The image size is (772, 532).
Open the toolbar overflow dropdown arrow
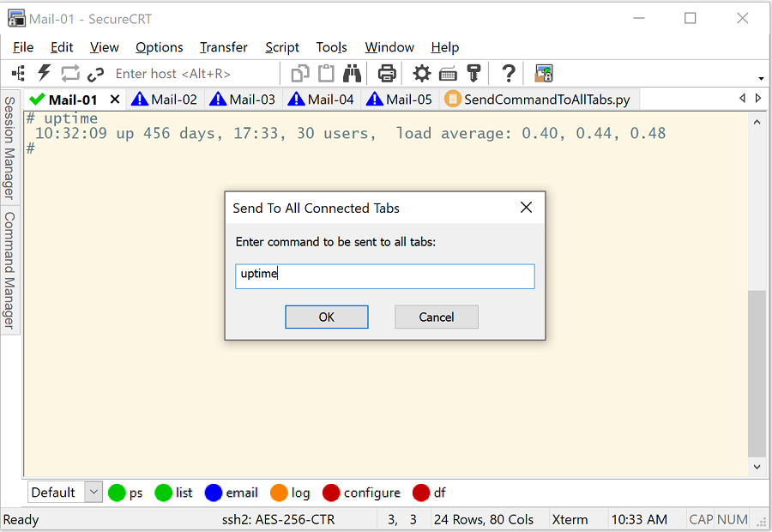click(760, 77)
